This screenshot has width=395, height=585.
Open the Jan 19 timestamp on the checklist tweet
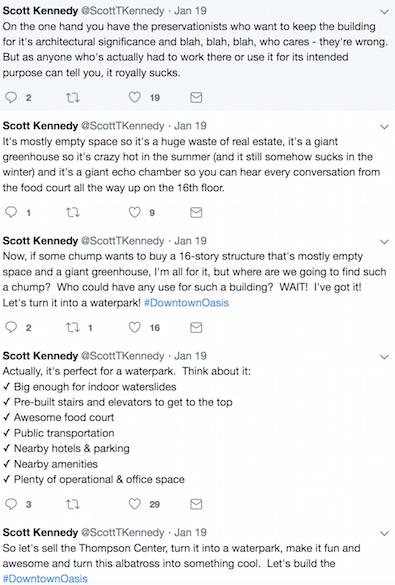pyautogui.click(x=190, y=356)
